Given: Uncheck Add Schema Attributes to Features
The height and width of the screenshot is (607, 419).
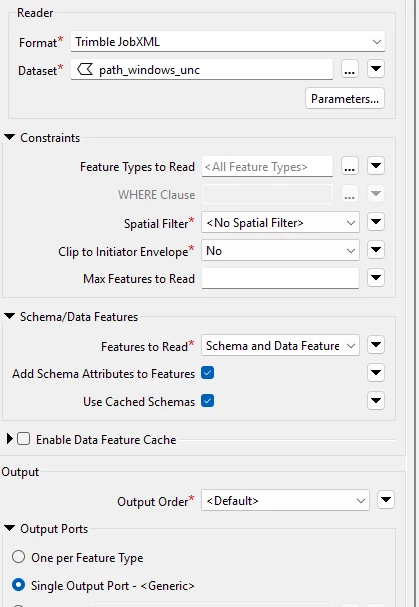Looking at the screenshot, I should [208, 373].
